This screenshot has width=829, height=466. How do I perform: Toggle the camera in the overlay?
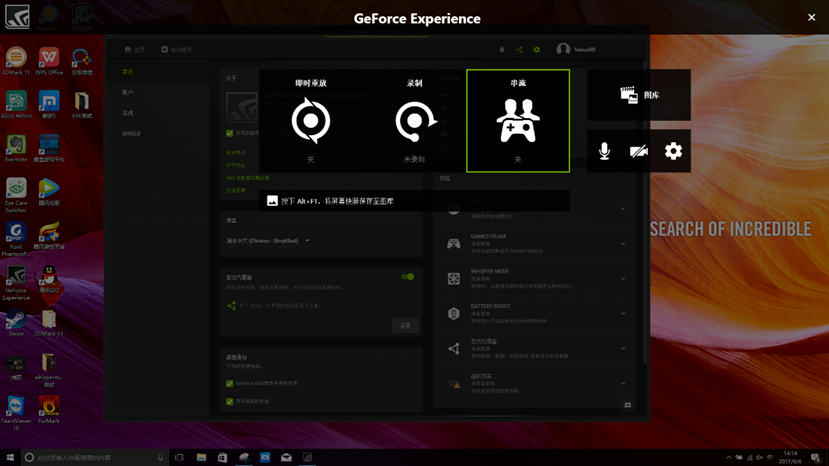pyautogui.click(x=639, y=151)
